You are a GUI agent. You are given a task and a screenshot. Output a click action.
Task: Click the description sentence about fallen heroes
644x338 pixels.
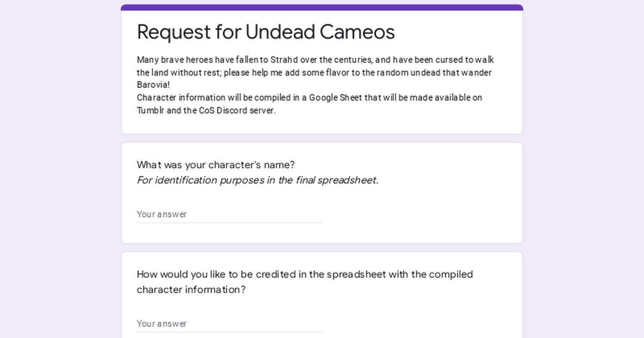tap(315, 60)
